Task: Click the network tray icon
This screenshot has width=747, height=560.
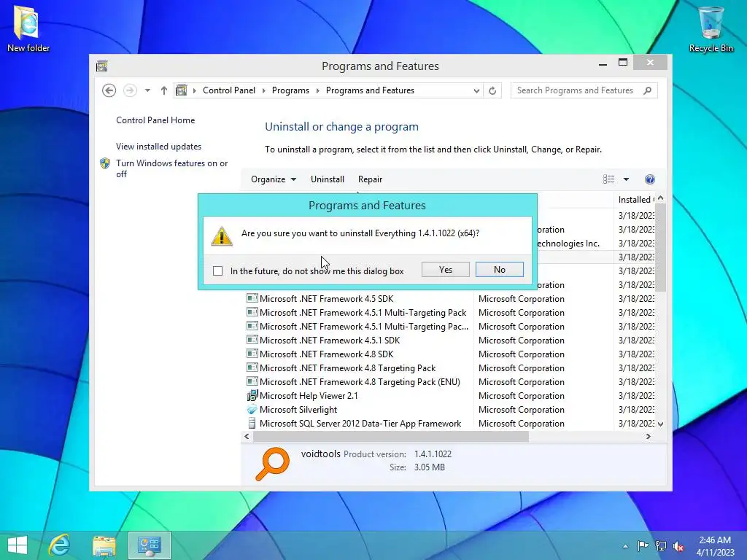Action: pyautogui.click(x=661, y=546)
